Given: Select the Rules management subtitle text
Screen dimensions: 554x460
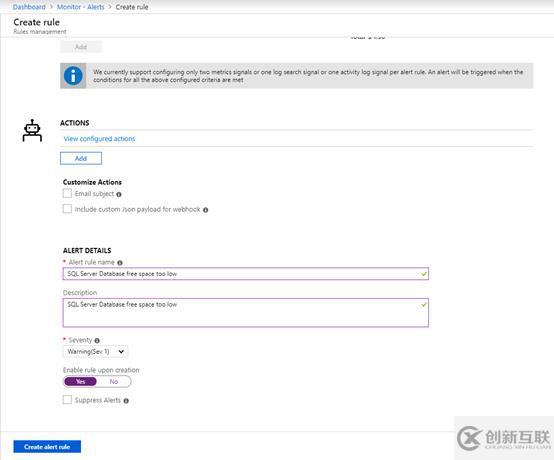Looking at the screenshot, I should (40, 31).
